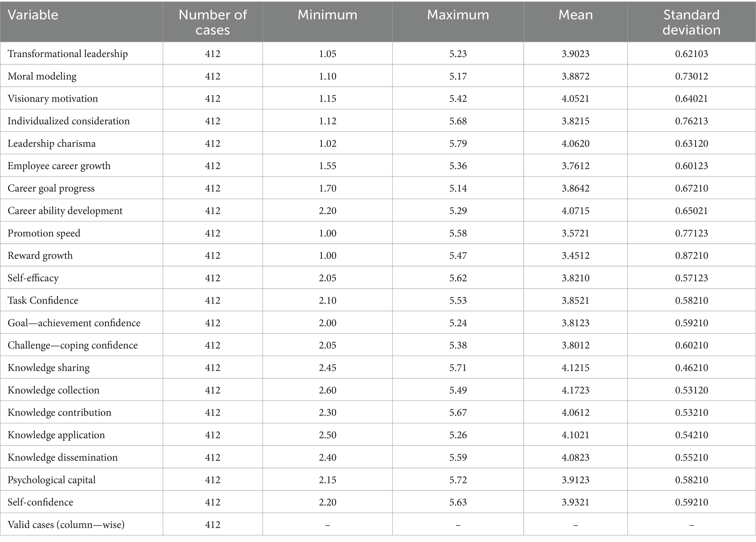The height and width of the screenshot is (542, 756).
Task: Select the 'Maximum' column header
Action: tap(458, 15)
